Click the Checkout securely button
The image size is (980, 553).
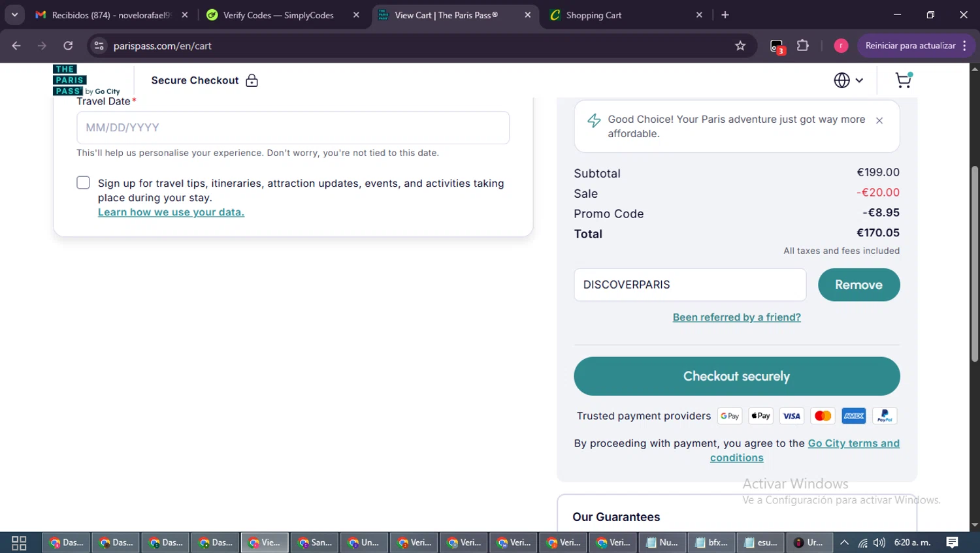(736, 376)
